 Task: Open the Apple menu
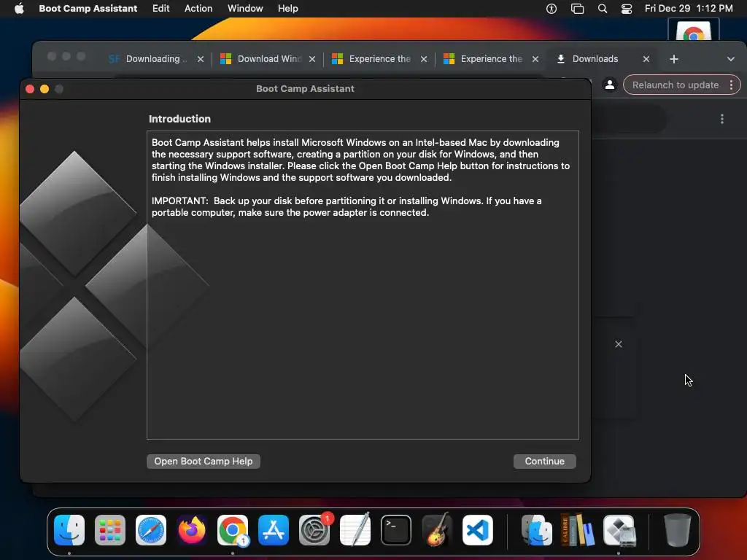click(19, 9)
